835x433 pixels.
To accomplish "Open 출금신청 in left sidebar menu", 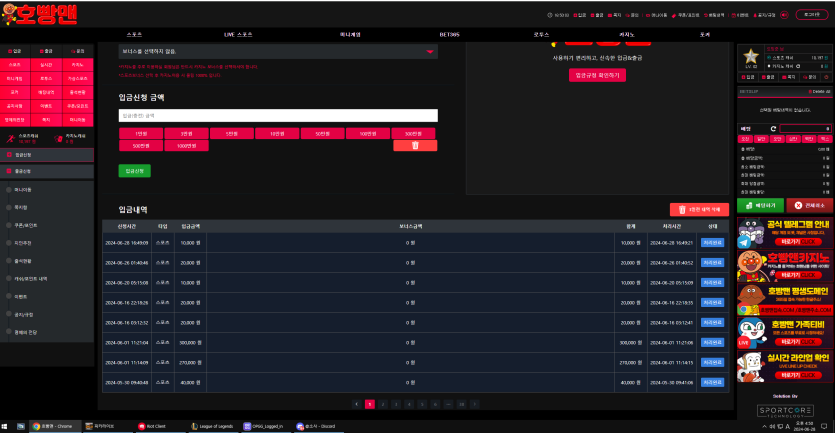I will click(24, 171).
